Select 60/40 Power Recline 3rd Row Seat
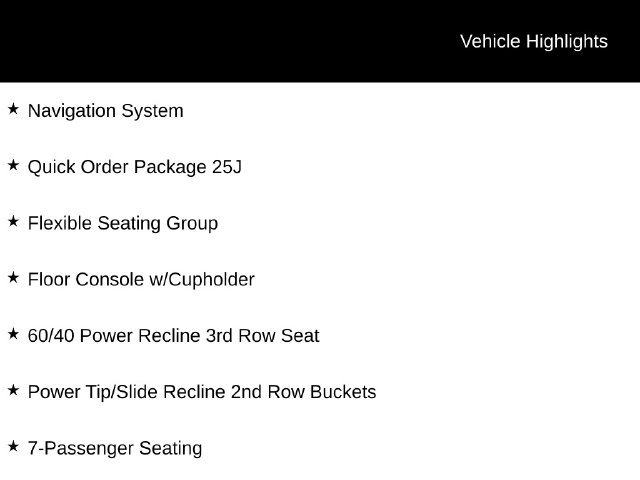 173,336
